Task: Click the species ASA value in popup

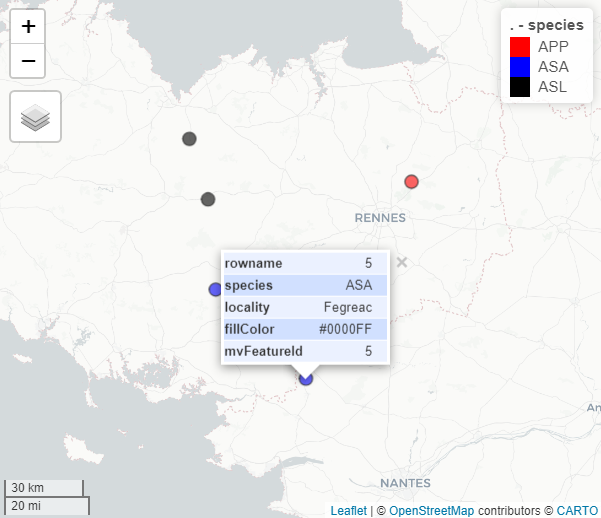Action: pos(359,285)
